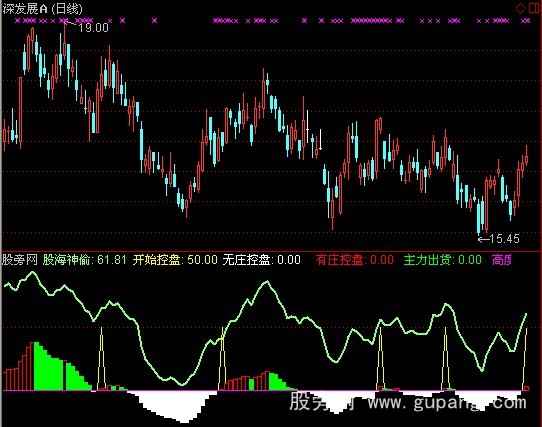542x427 pixels.
Task: Click the magenta 高度 label at panel edge
Action: coord(502,260)
